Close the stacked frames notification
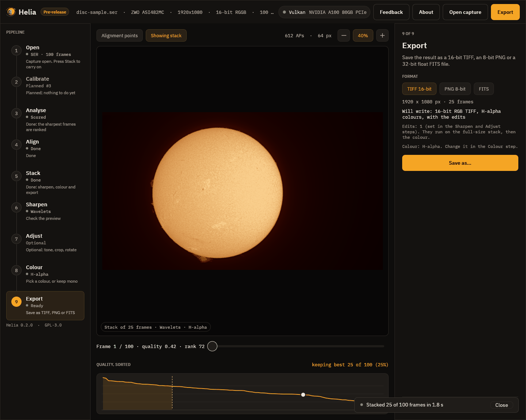The width and height of the screenshot is (526, 420). (x=502, y=405)
